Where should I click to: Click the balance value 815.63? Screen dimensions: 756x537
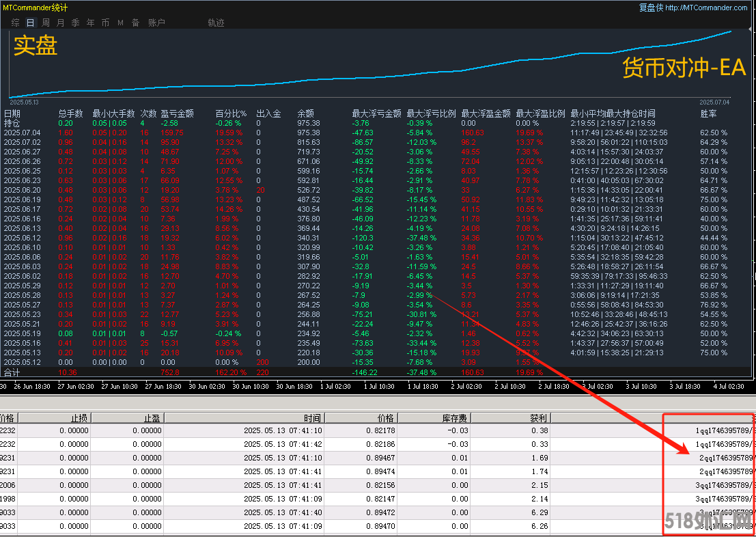coord(309,142)
